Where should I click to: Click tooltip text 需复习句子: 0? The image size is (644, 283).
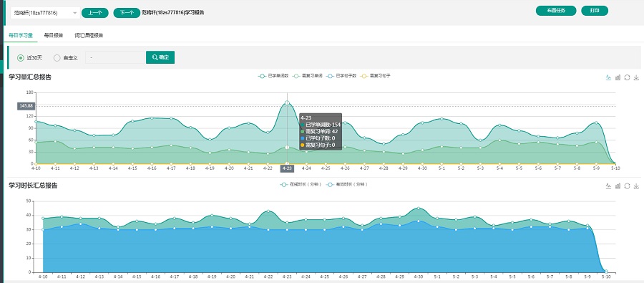pos(321,145)
